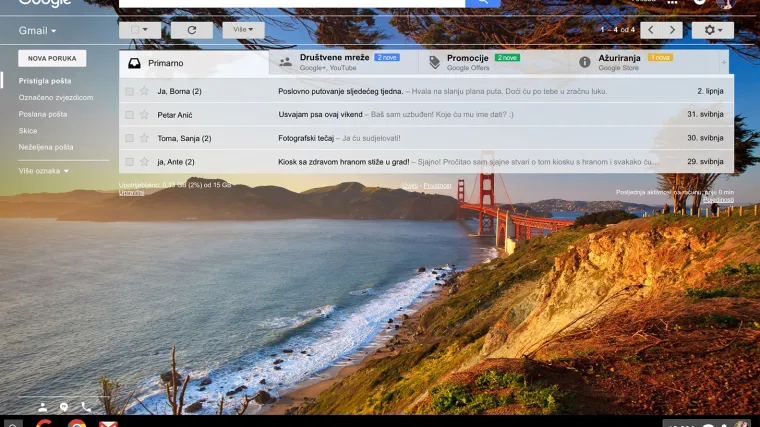Select the email from Petar Anić

(129, 115)
